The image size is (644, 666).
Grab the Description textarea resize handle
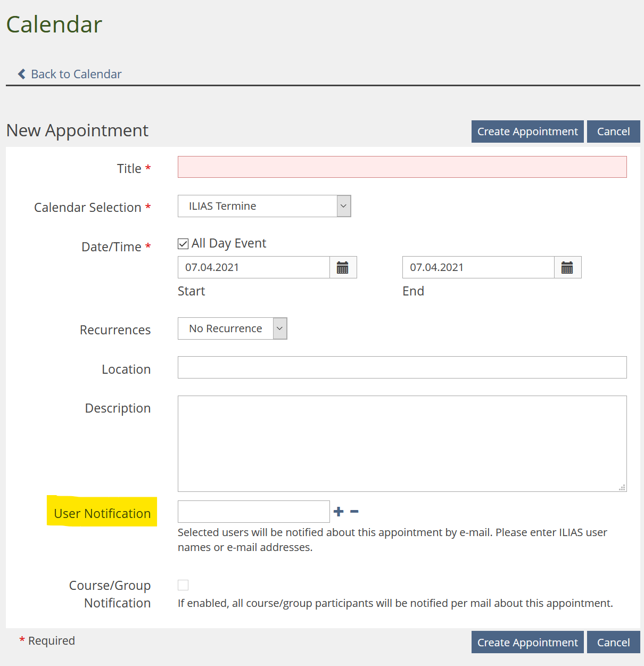pos(622,487)
